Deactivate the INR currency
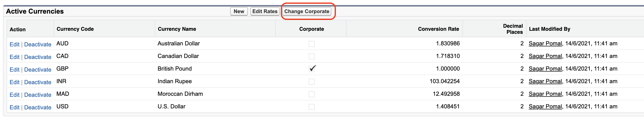The height and width of the screenshot is (125, 644). pos(38,82)
